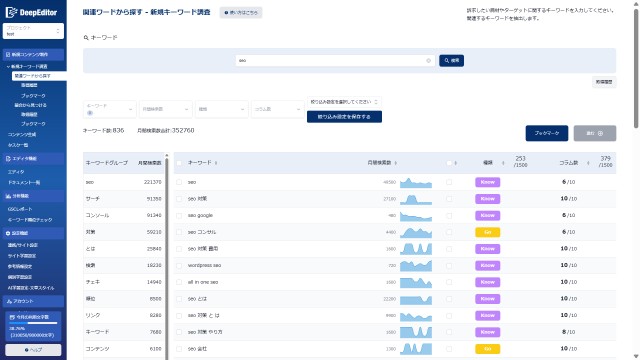Check the box for seo 対策 row

pos(179,199)
